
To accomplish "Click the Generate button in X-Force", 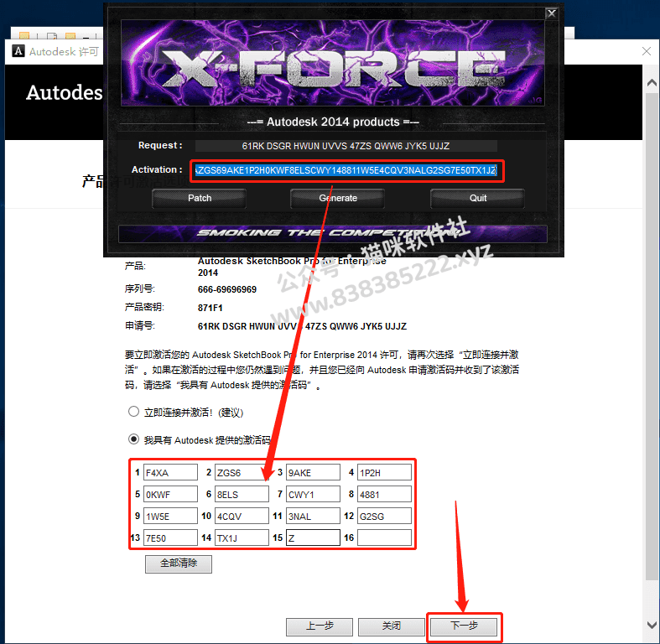I will coord(338,198).
